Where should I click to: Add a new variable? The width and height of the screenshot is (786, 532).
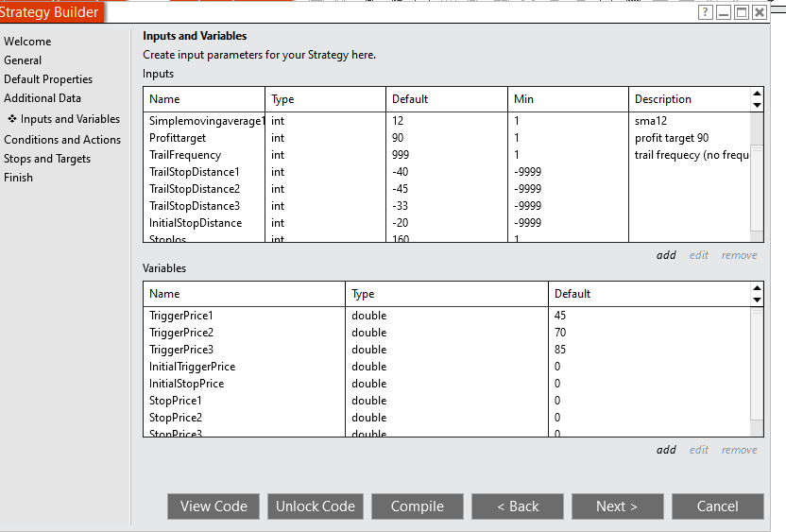click(x=666, y=450)
